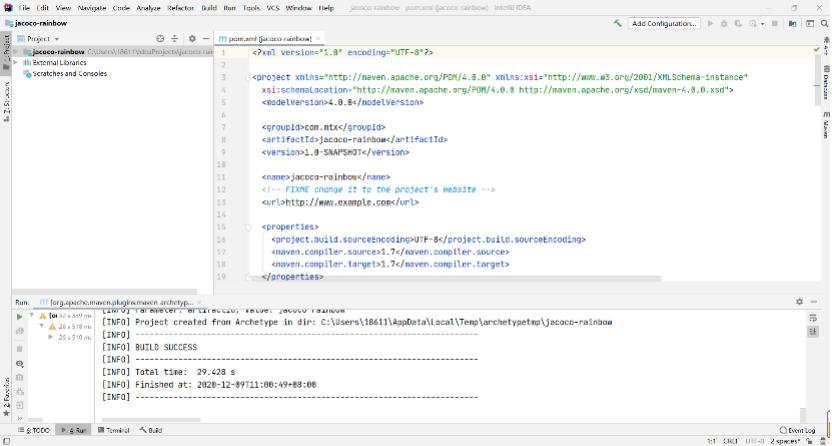
Task: Open Run panel settings gear icon
Action: (799, 301)
